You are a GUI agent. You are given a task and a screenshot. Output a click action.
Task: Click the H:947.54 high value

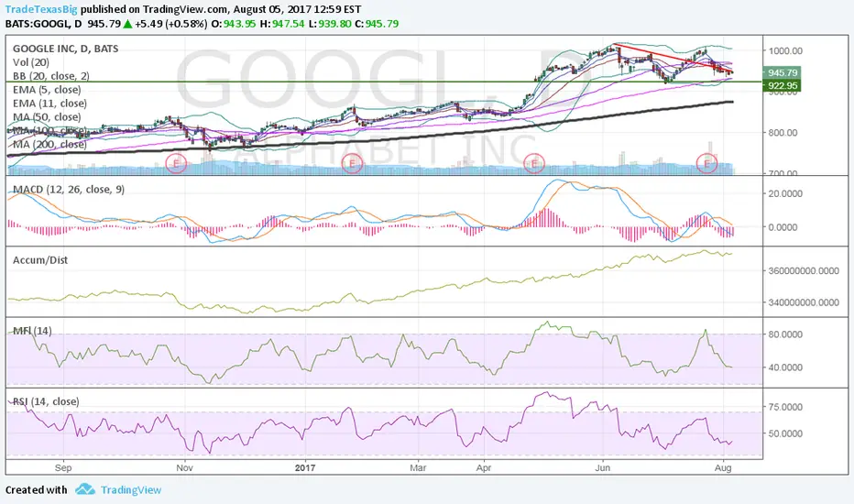[x=282, y=24]
